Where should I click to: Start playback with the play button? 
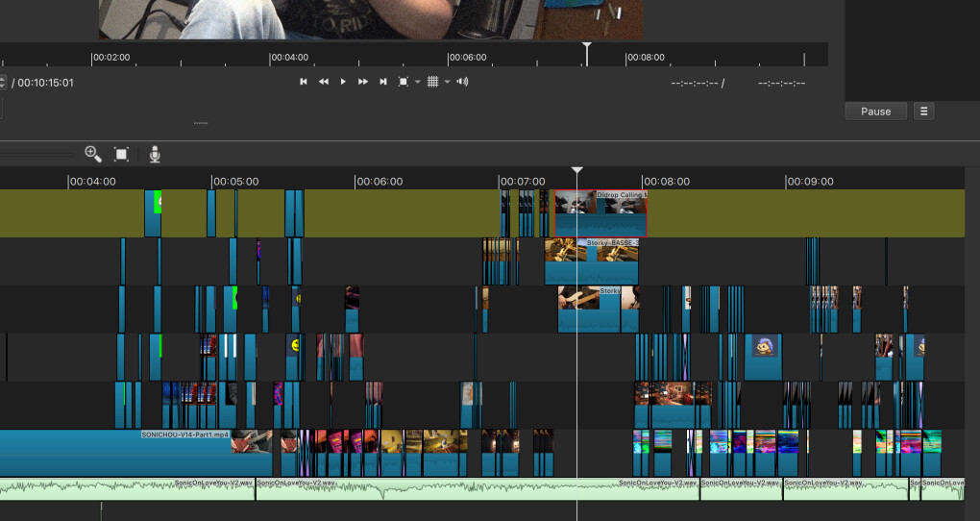coord(343,82)
